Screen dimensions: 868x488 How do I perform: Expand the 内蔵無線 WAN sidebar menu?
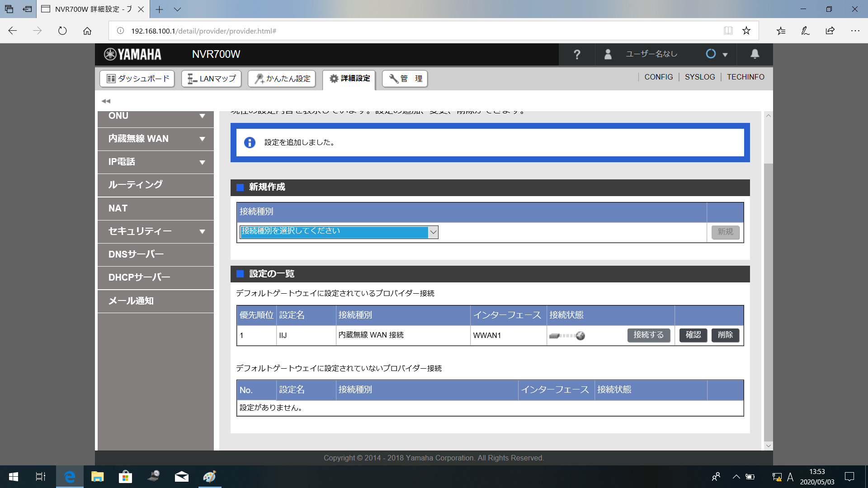coord(156,139)
